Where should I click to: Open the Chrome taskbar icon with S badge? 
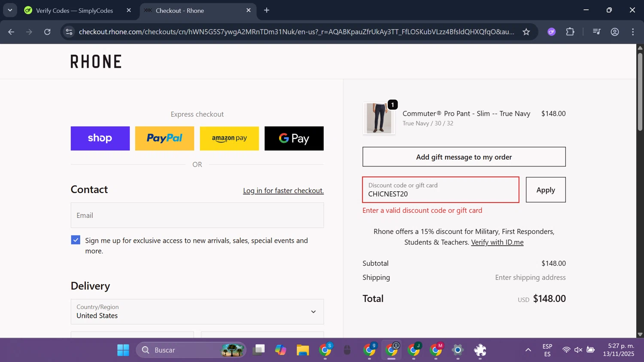[325, 350]
